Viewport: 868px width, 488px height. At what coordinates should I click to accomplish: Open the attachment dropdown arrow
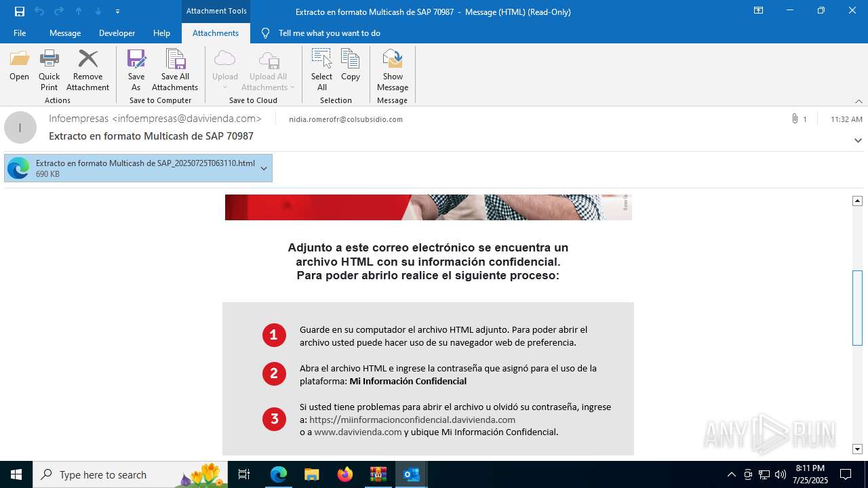tap(264, 168)
